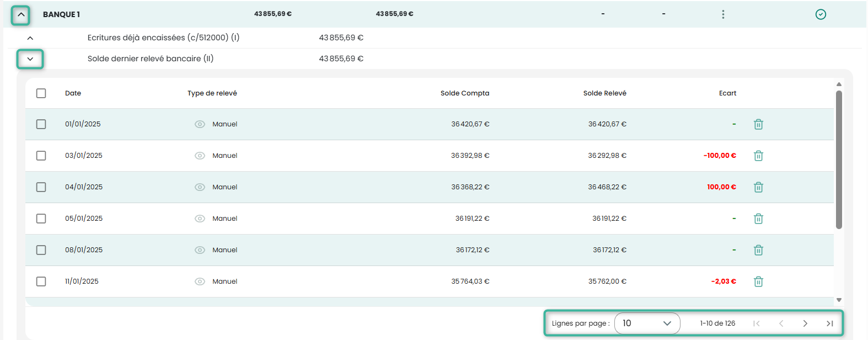The height and width of the screenshot is (340, 868).
Task: Go to the next page of results
Action: tap(805, 323)
